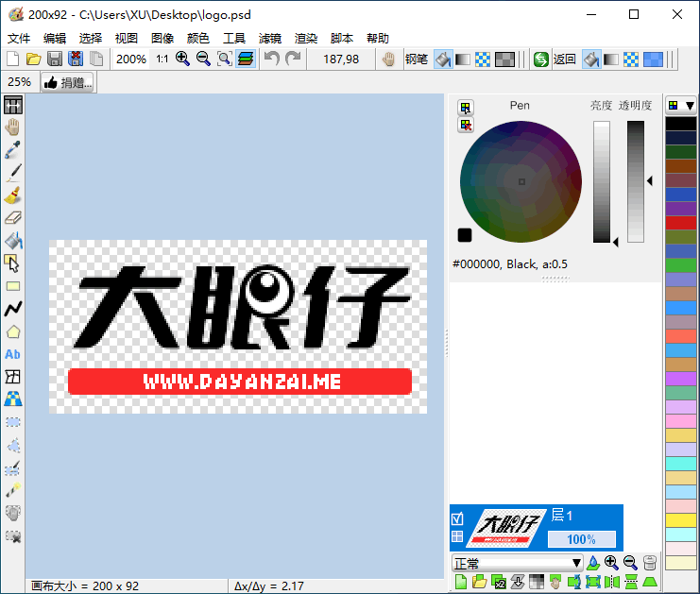Undo the last action
The image size is (700, 594).
[x=272, y=59]
